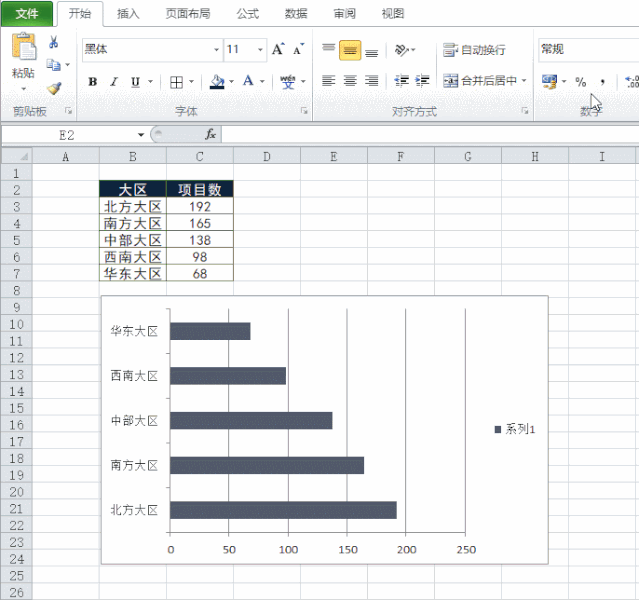Screen dimensions: 639x600
Task: Switch to 审阅 Review tab
Action: pos(345,14)
